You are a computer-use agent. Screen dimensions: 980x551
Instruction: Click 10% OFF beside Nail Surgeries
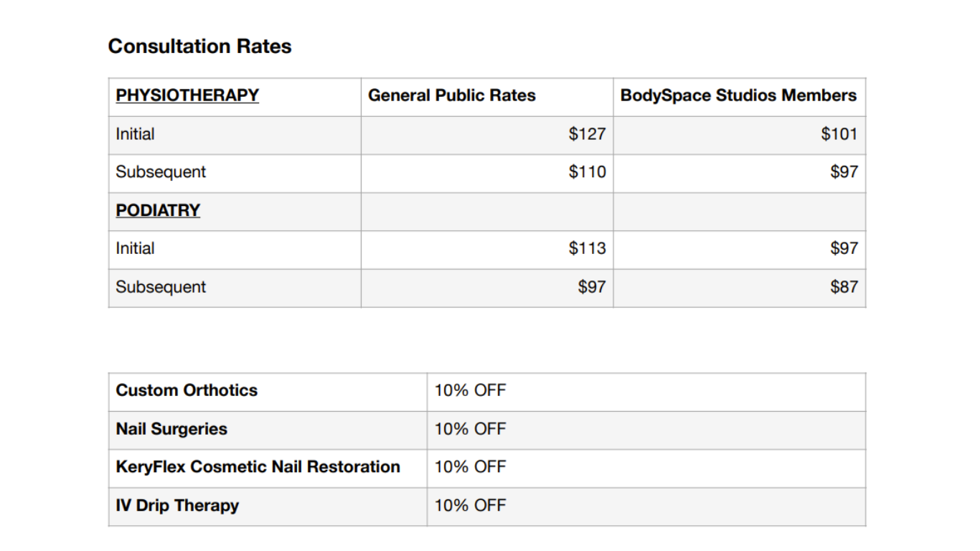click(470, 429)
